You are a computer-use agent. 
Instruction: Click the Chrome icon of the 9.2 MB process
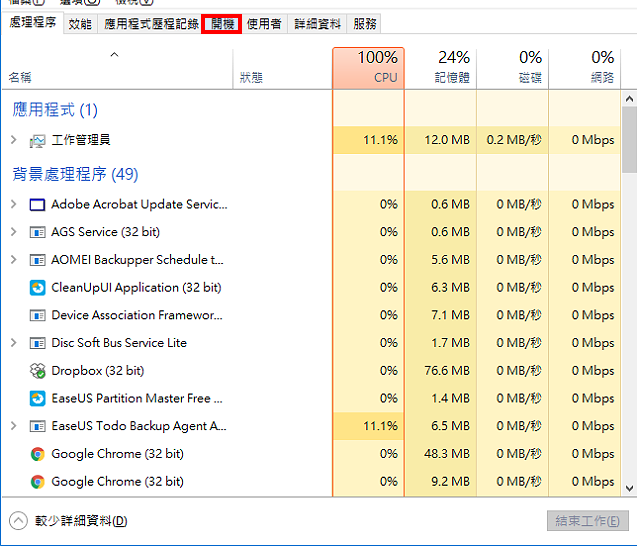37,482
